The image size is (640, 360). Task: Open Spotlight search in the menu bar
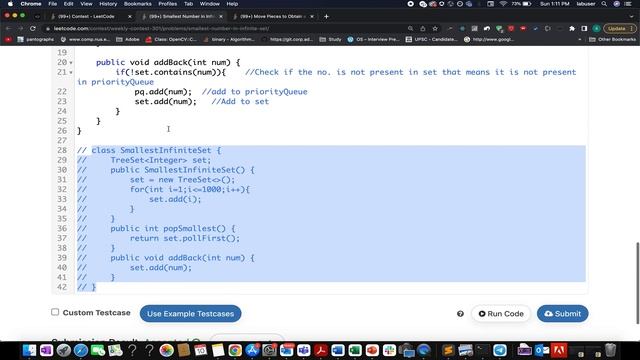[604, 4]
